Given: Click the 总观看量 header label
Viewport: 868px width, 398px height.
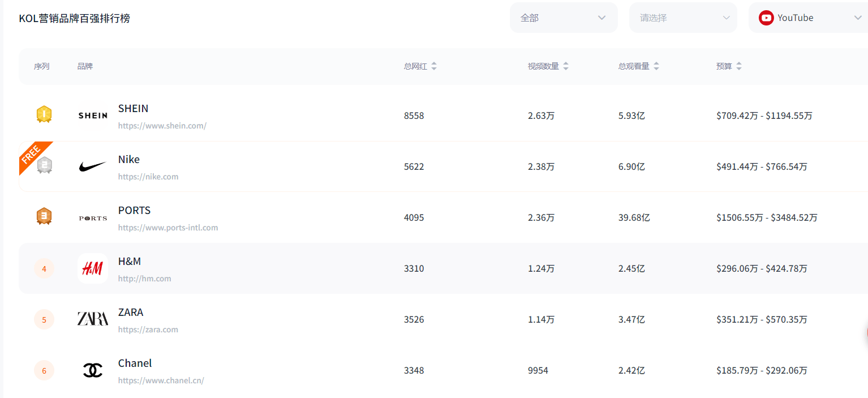Looking at the screenshot, I should pyautogui.click(x=634, y=66).
